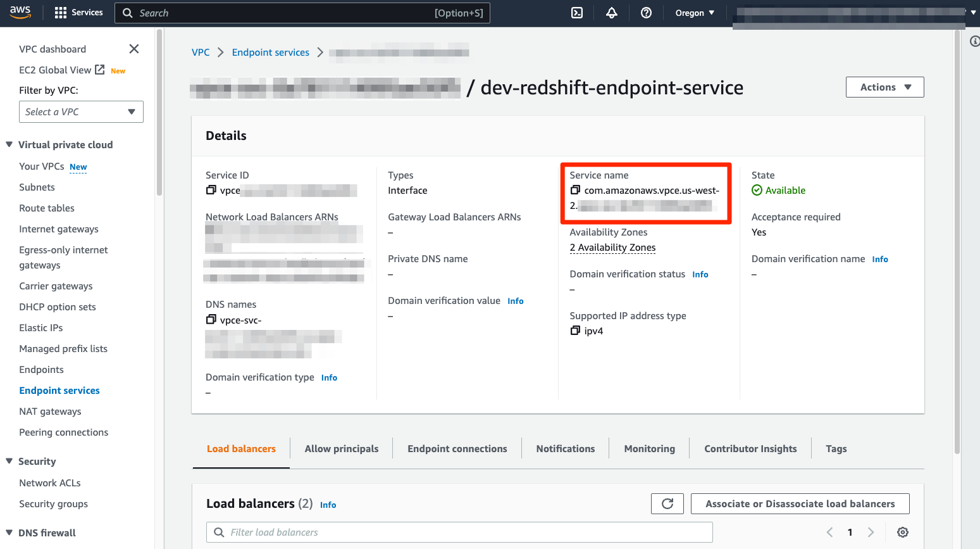This screenshot has width=980, height=549.
Task: Go to previous page of load balancers
Action: tap(829, 532)
